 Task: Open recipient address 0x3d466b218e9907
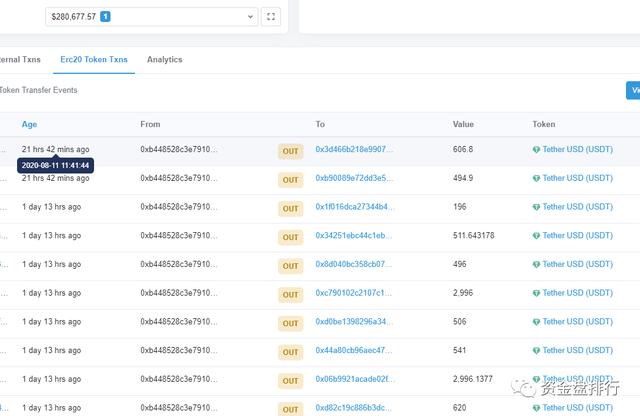[x=354, y=149]
